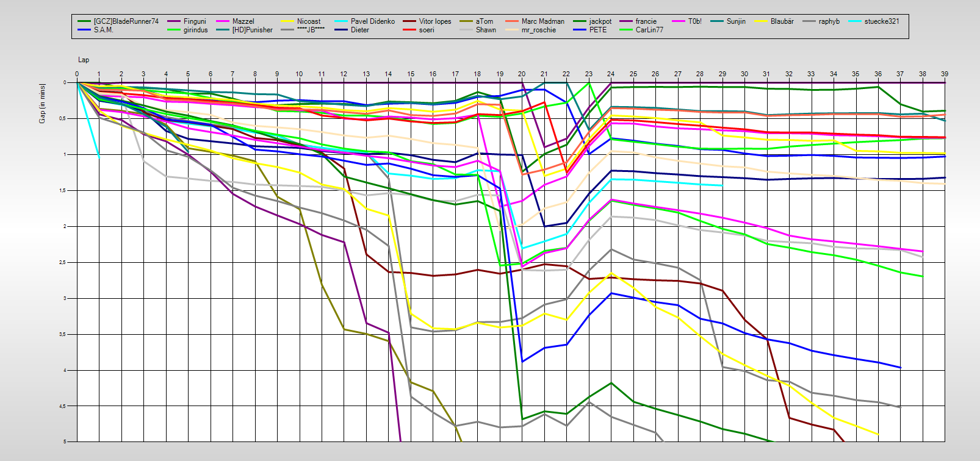Click Vitor lopes in the legend
The width and height of the screenshot is (980, 461).
[x=434, y=21]
